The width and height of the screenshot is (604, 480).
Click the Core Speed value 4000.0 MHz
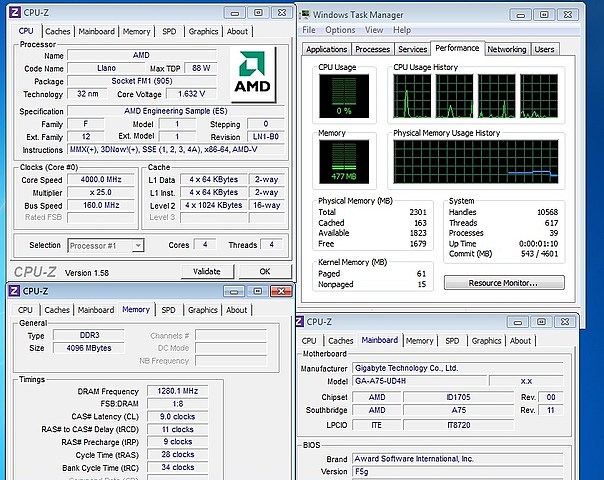tap(101, 180)
